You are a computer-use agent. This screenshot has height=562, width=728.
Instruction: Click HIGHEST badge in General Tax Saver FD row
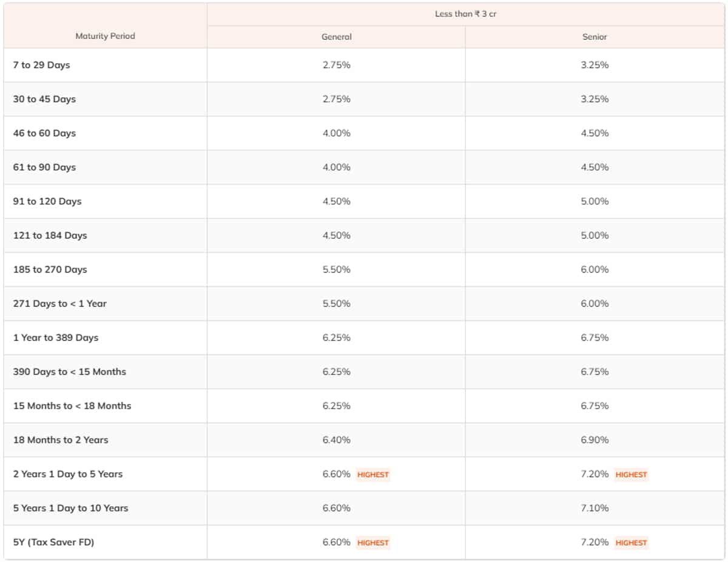pos(372,543)
